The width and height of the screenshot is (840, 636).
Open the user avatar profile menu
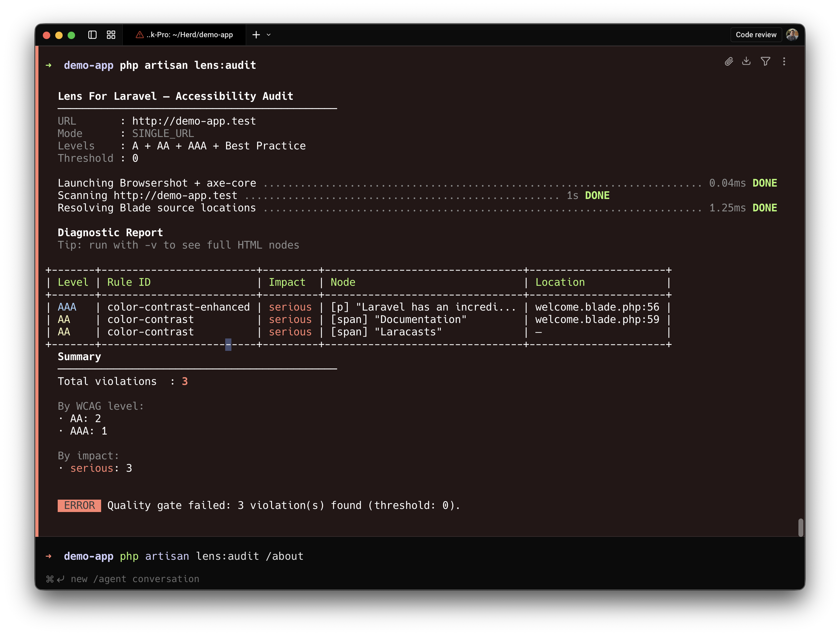(x=792, y=35)
